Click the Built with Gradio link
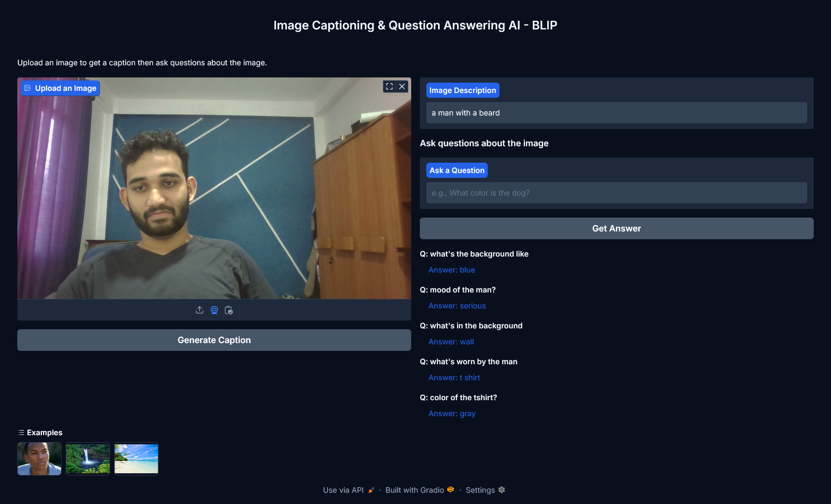The height and width of the screenshot is (504, 831). pyautogui.click(x=414, y=490)
